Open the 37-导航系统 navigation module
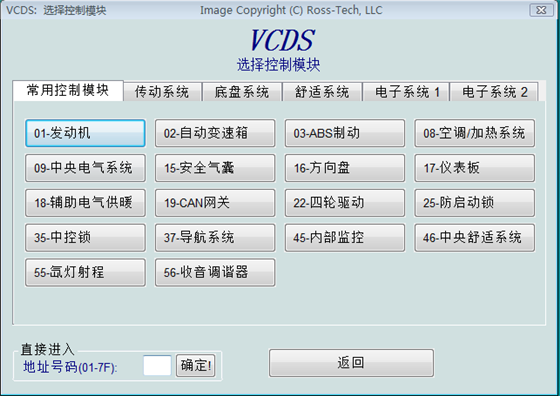Viewport: 560px width, 396px height. click(215, 237)
